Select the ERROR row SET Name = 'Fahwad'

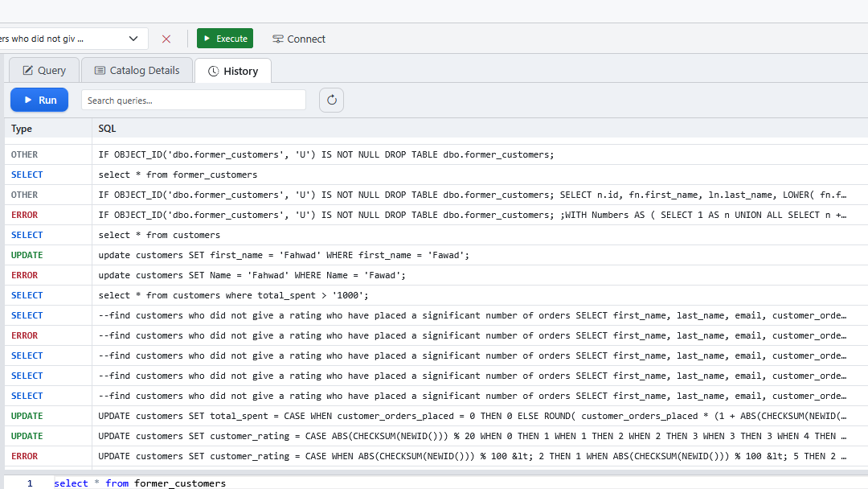point(436,275)
